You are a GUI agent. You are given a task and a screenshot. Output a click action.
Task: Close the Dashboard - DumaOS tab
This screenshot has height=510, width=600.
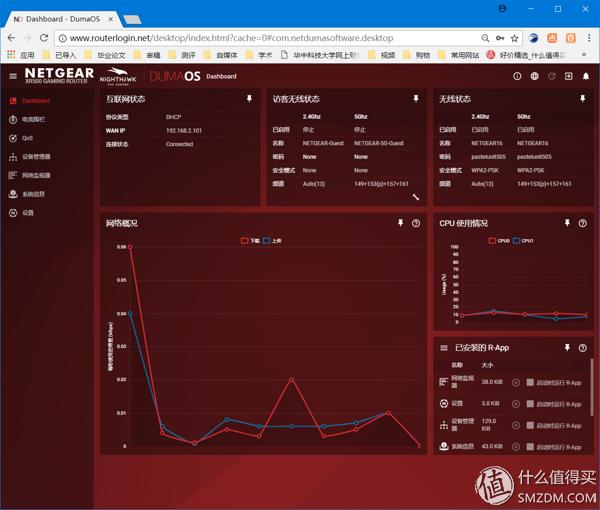coord(110,19)
